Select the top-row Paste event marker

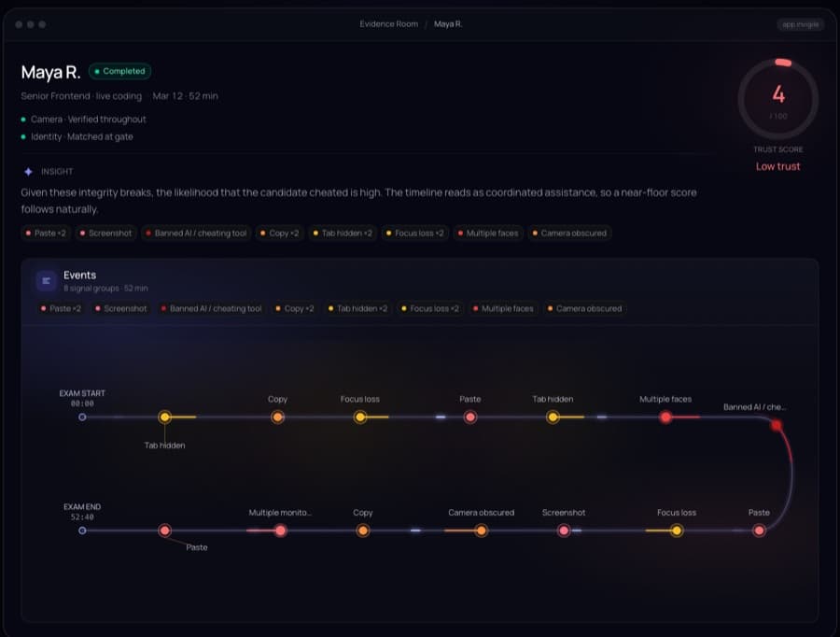[x=469, y=418]
